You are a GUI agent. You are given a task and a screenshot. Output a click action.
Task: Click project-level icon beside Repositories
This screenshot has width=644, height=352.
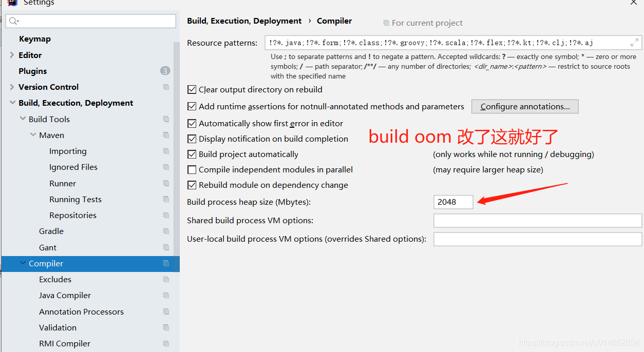click(x=166, y=216)
